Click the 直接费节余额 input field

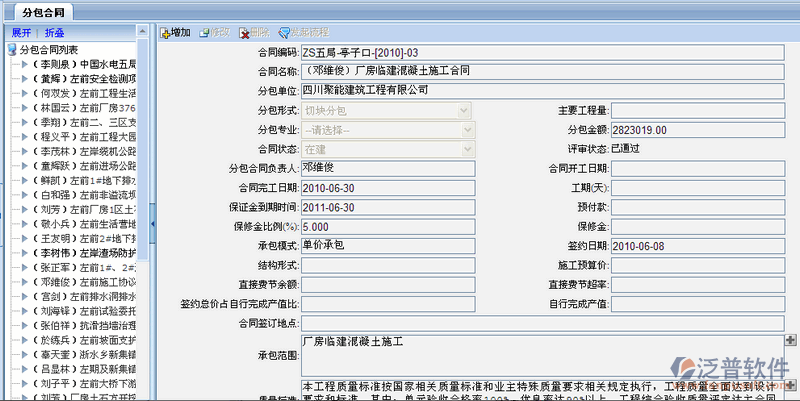coord(388,285)
